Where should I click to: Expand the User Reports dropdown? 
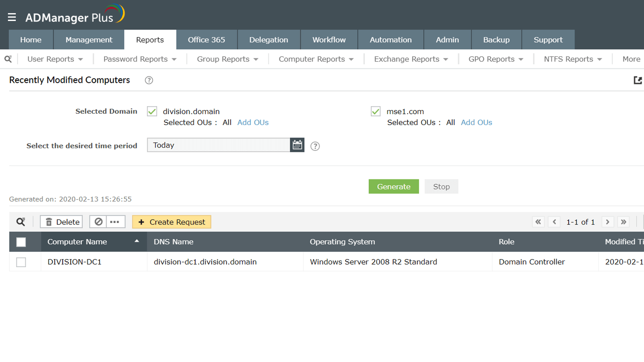pyautogui.click(x=55, y=59)
